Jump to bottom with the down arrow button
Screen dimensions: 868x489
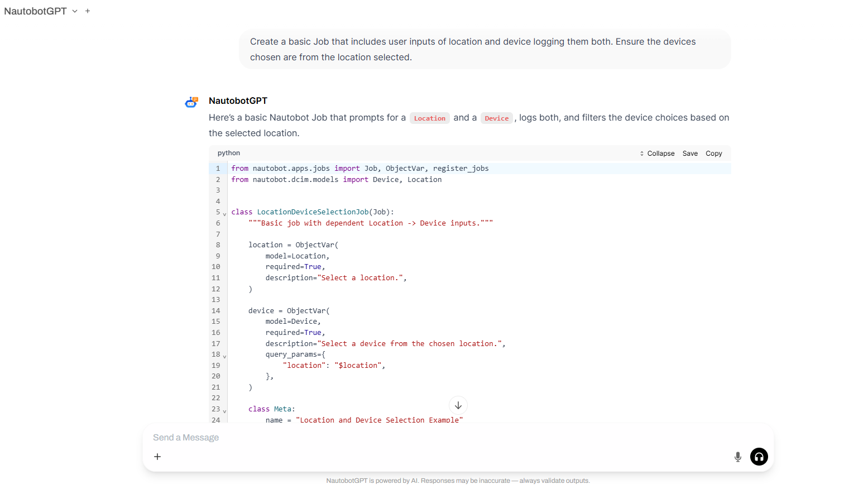pyautogui.click(x=458, y=405)
